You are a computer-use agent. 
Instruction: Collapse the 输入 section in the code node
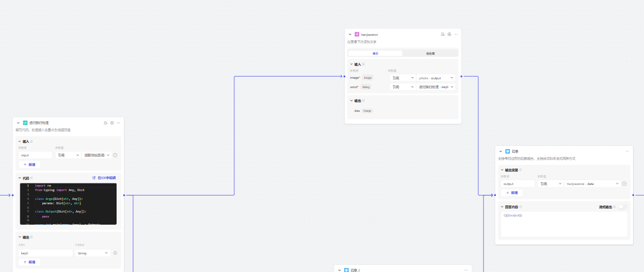pyautogui.click(x=20, y=141)
